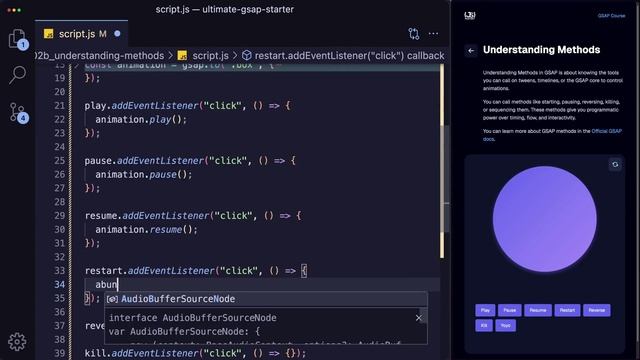
Task: Click 'interface AudioBufferSourceNode' in the details popup
Action: pyautogui.click(x=192, y=318)
